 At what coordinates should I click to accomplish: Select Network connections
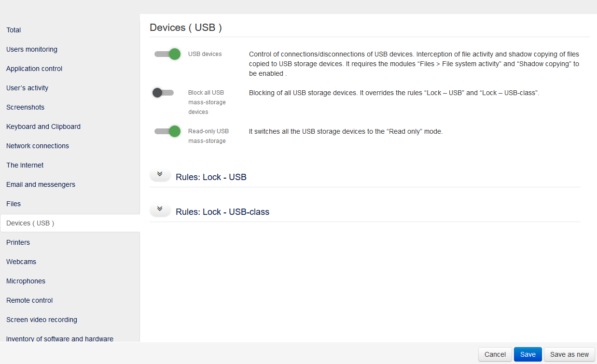pos(37,145)
